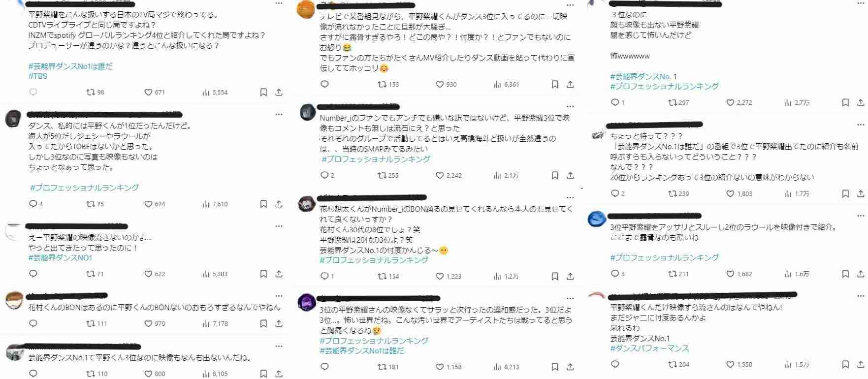868x379 pixels.
Task: Open the #ダンスパフォーマンス hashtag
Action: (649, 348)
